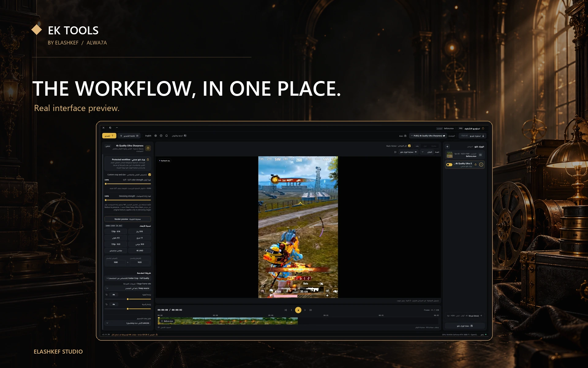Click the source video icon beside Before.mov
Image resolution: width=588 pixels, height=368 pixels.
481,155
